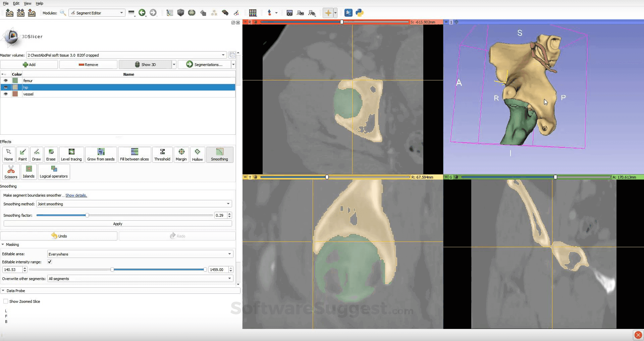This screenshot has width=644, height=341.
Task: Collapse the Masking section
Action: pyautogui.click(x=4, y=245)
